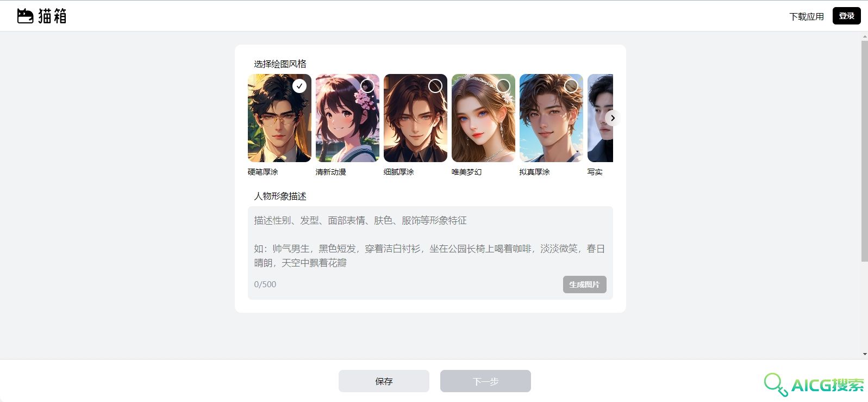Select the 唯美梦幻 style radio circle
The width and height of the screenshot is (868, 402).
point(503,86)
